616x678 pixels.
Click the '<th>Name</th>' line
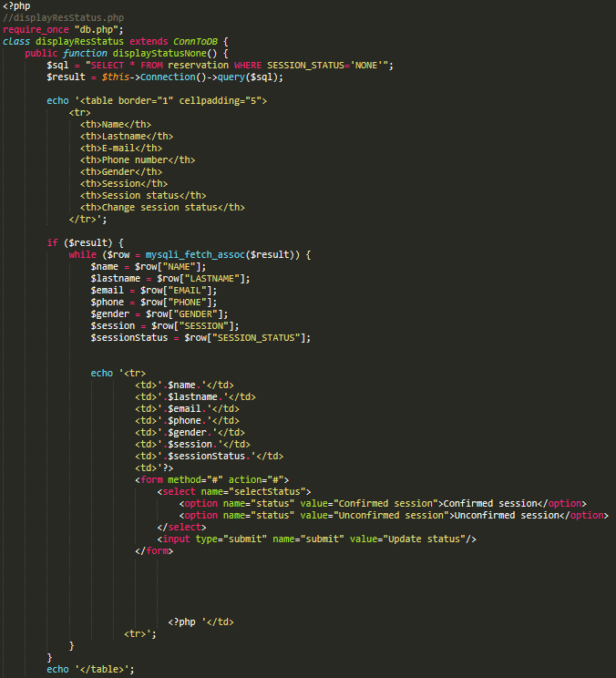pos(116,125)
